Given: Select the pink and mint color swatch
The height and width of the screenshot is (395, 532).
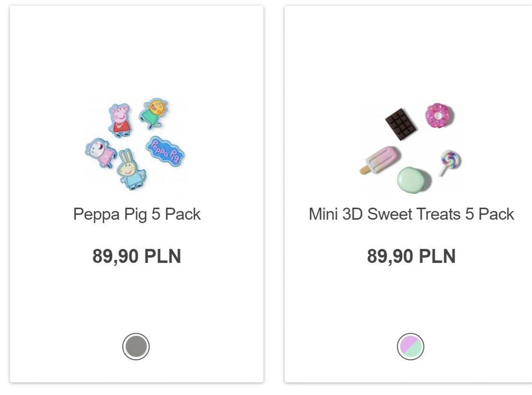Looking at the screenshot, I should (410, 347).
